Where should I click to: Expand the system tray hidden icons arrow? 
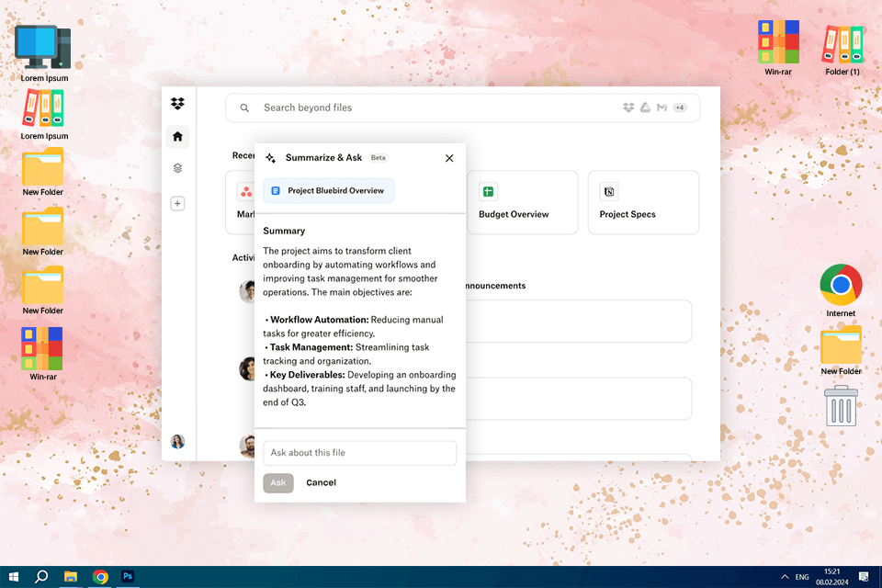click(x=785, y=577)
